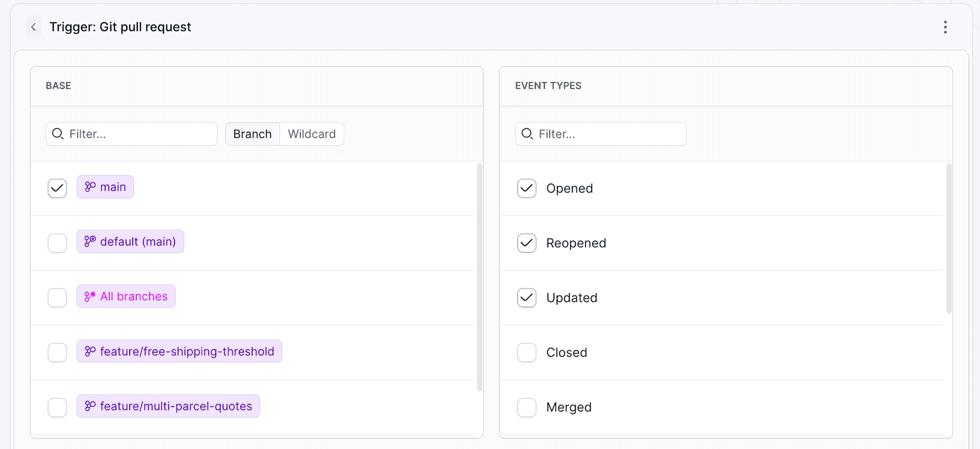Open the three-dot options menu
This screenshot has height=449, width=980.
tap(945, 27)
